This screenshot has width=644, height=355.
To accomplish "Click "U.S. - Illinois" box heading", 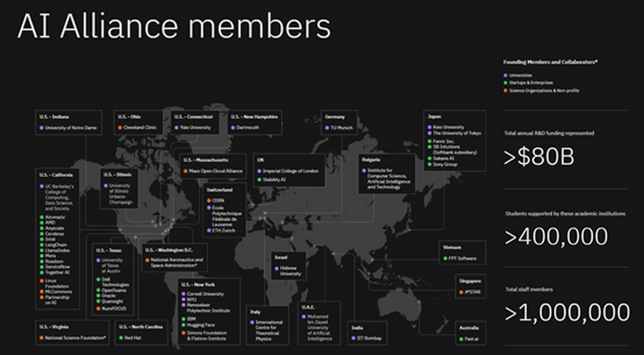I will pos(117,175).
